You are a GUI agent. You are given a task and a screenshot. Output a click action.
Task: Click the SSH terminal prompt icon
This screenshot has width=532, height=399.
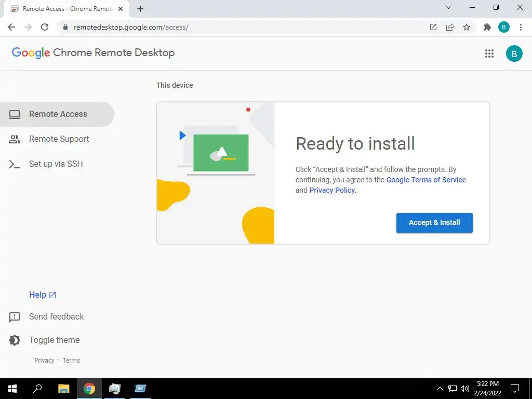click(15, 164)
